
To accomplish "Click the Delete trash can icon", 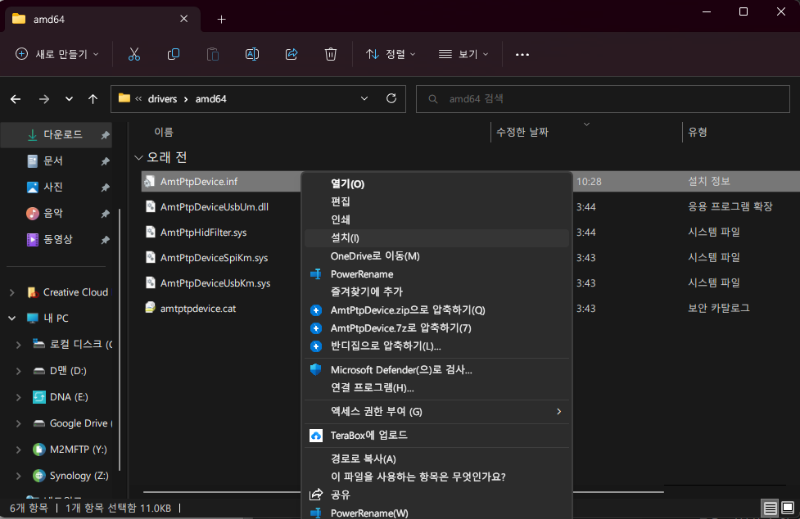I will (x=331, y=54).
